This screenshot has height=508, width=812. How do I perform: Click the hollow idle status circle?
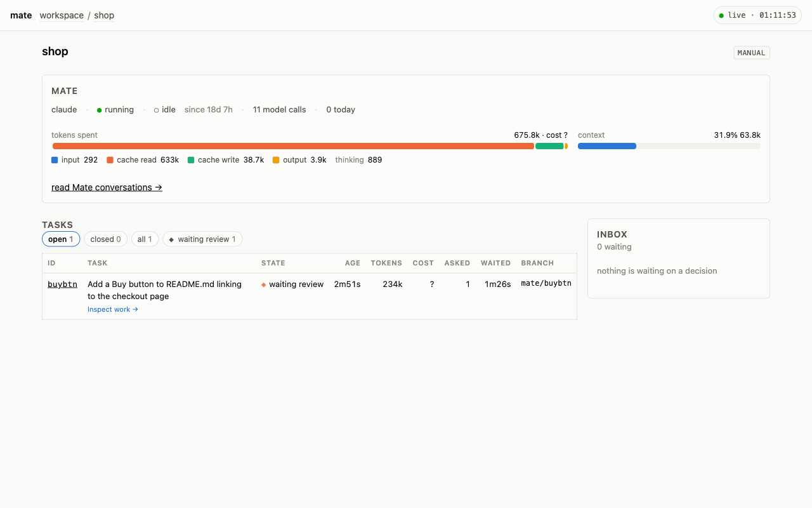156,110
